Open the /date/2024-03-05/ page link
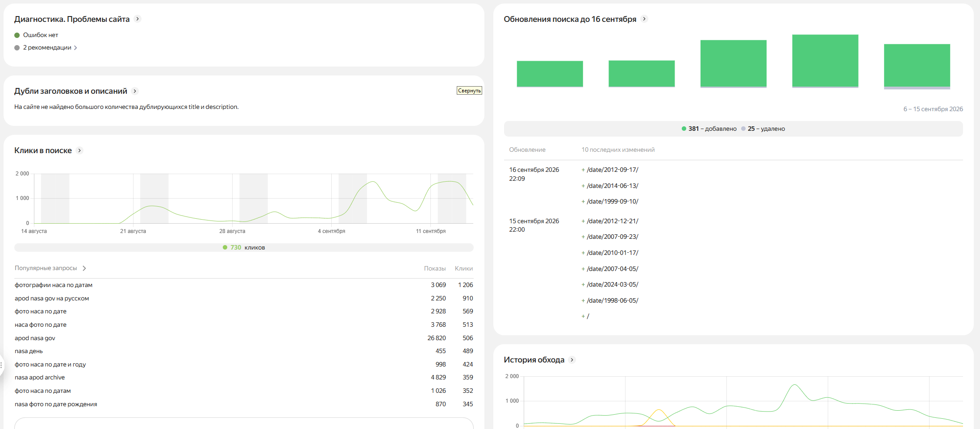This screenshot has width=980, height=429. (x=613, y=284)
